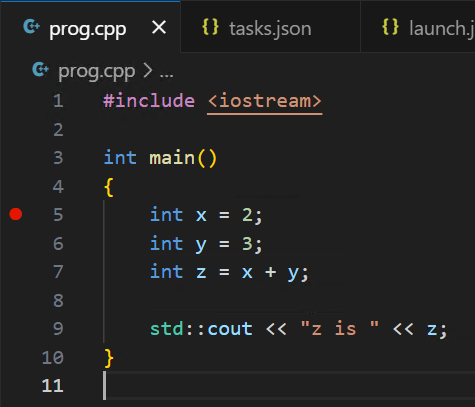
Task: Click line number 7 in the gutter
Action: point(58,272)
